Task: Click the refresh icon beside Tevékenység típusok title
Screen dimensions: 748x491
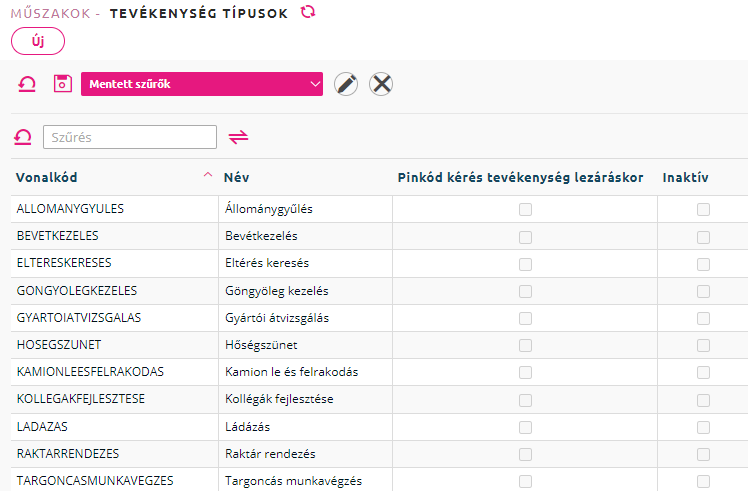Action: pos(308,11)
